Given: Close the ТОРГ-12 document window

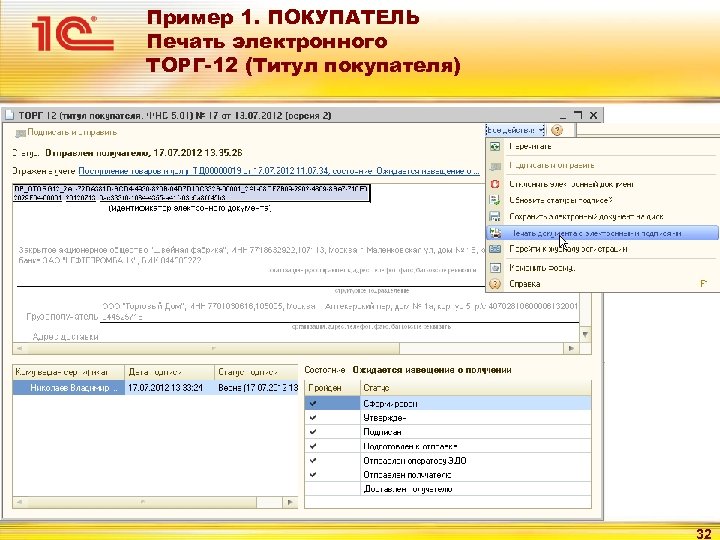Looking at the screenshot, I should click(593, 115).
